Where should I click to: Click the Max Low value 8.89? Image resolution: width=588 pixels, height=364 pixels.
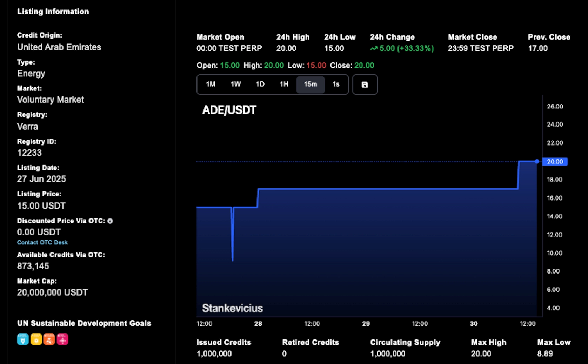[545, 354]
